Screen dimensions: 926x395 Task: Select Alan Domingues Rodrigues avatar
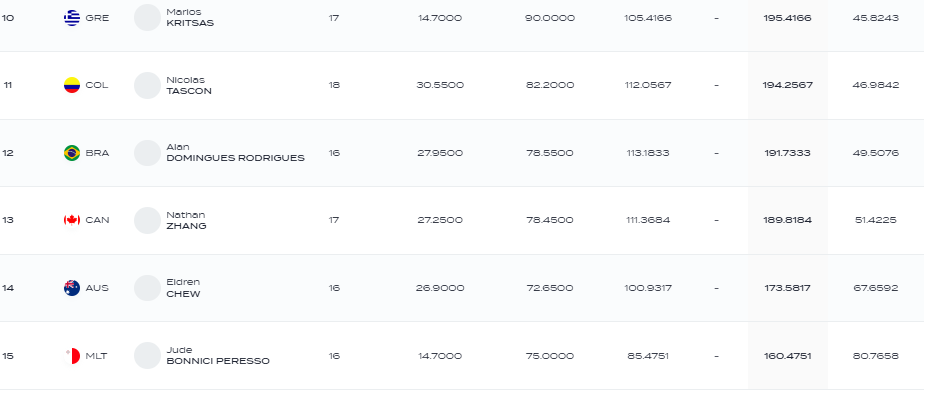point(148,153)
